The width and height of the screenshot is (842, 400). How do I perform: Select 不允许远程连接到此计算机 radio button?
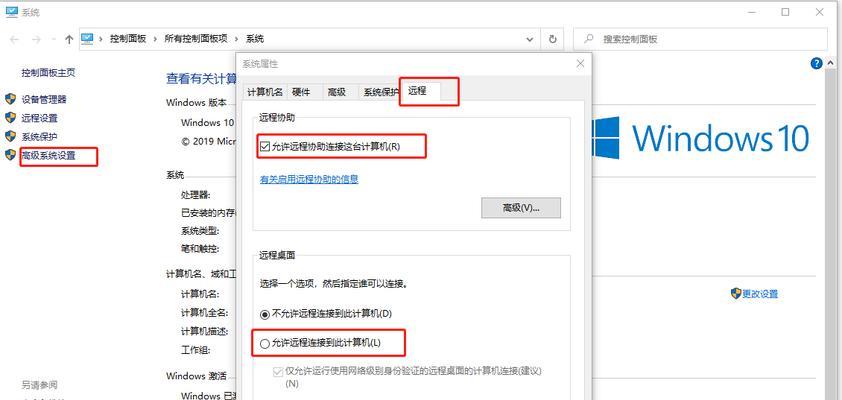[x=265, y=314]
